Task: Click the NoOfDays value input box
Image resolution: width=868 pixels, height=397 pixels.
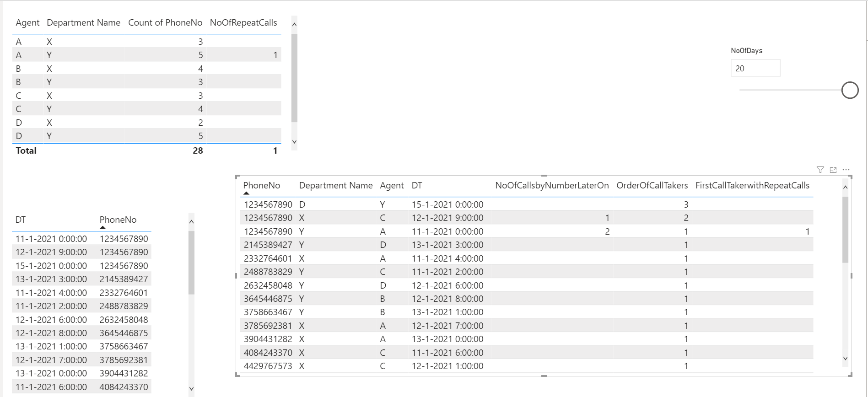Action: tap(755, 68)
